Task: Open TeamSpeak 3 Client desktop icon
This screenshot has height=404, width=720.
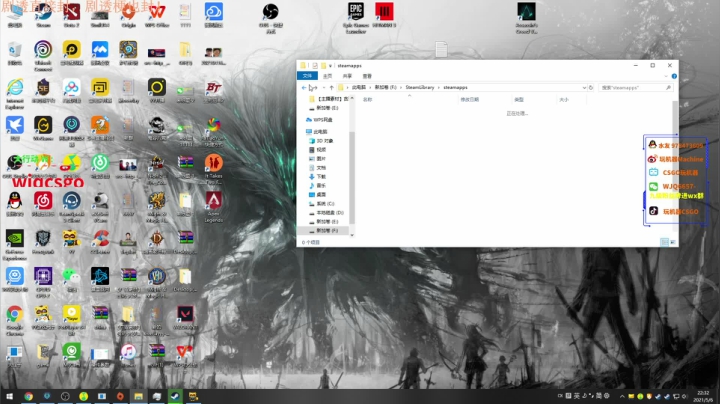Action: tap(72, 207)
